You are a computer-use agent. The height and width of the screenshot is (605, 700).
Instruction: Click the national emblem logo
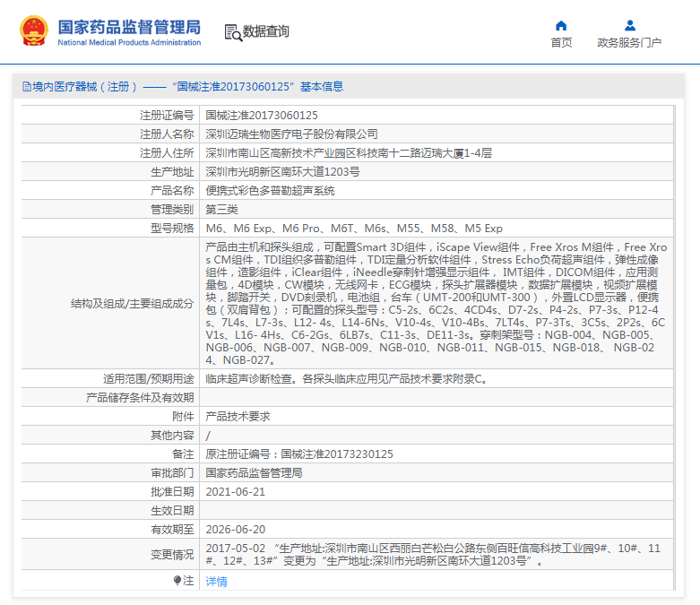(x=34, y=31)
